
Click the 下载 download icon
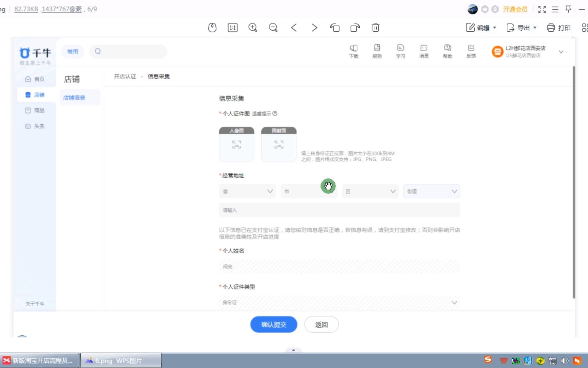pos(354,51)
